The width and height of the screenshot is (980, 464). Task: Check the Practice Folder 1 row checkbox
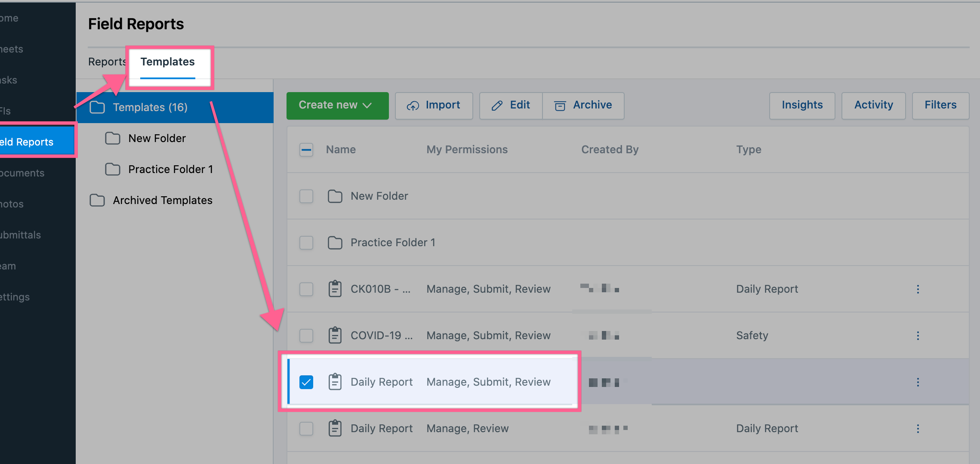pos(306,243)
